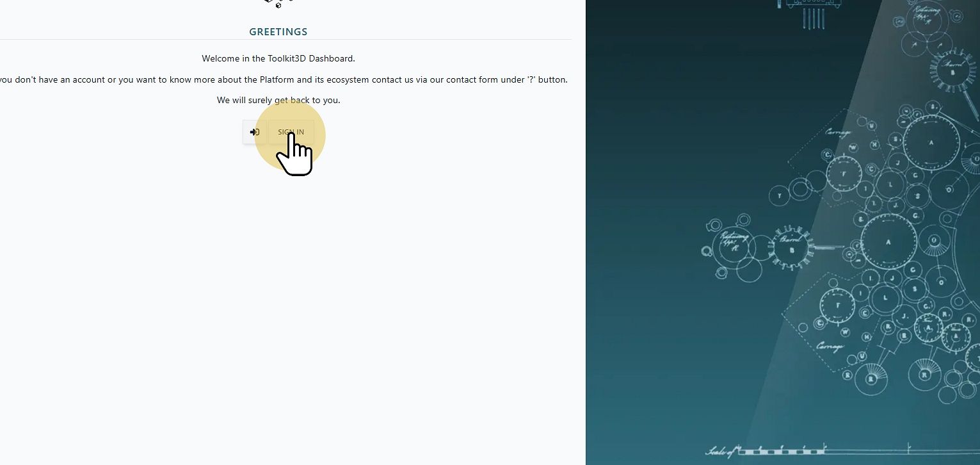Click the horizontal divider line under GREETINGS

pyautogui.click(x=285, y=40)
